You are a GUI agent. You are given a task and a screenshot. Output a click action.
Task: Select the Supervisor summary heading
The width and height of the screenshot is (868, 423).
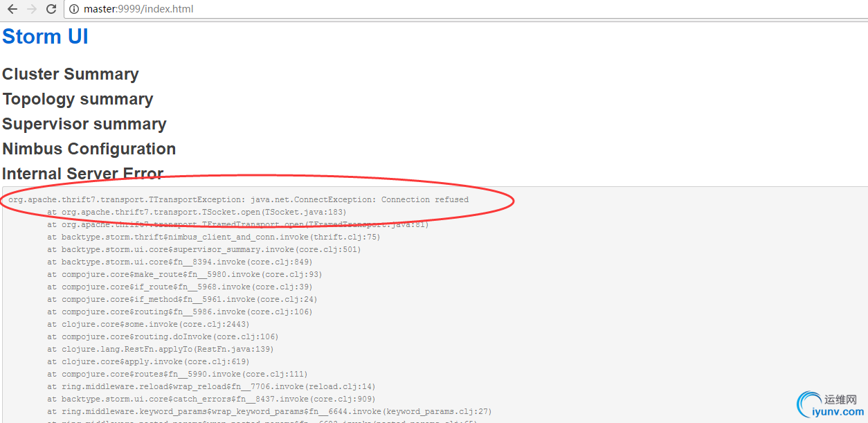[84, 124]
